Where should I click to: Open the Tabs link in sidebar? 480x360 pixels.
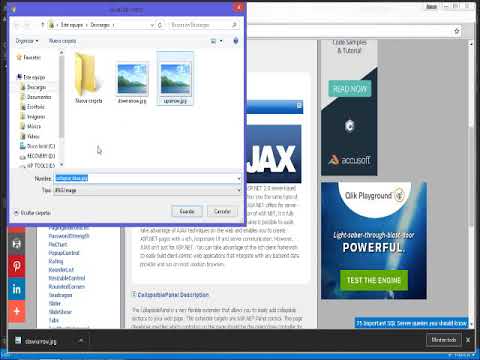[x=53, y=321]
